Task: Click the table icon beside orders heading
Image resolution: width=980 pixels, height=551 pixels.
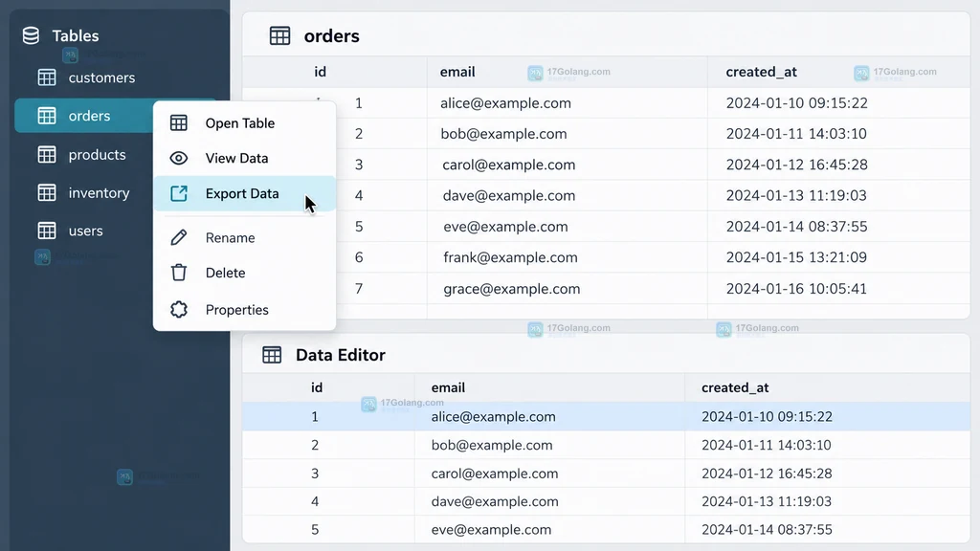Action: tap(280, 35)
